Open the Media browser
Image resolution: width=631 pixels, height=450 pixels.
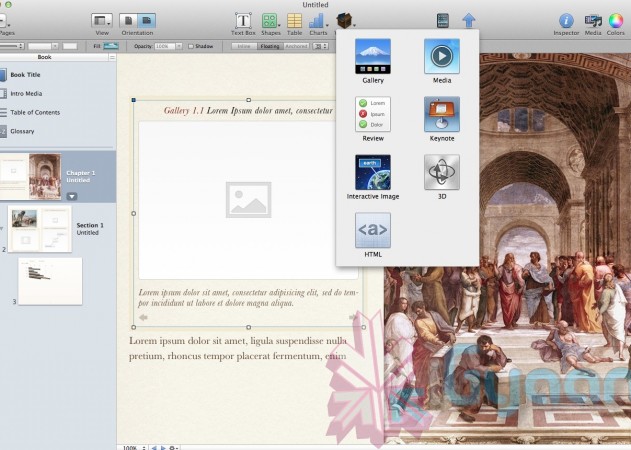593,20
